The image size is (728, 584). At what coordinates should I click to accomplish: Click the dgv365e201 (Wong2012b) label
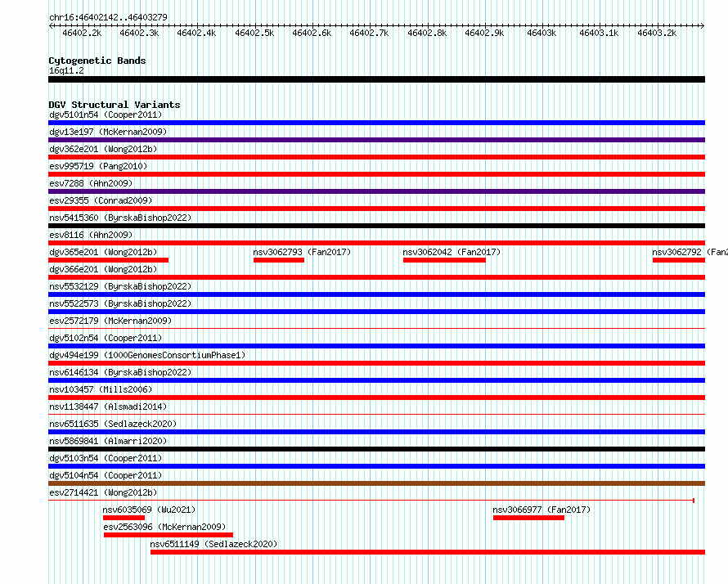(103, 252)
